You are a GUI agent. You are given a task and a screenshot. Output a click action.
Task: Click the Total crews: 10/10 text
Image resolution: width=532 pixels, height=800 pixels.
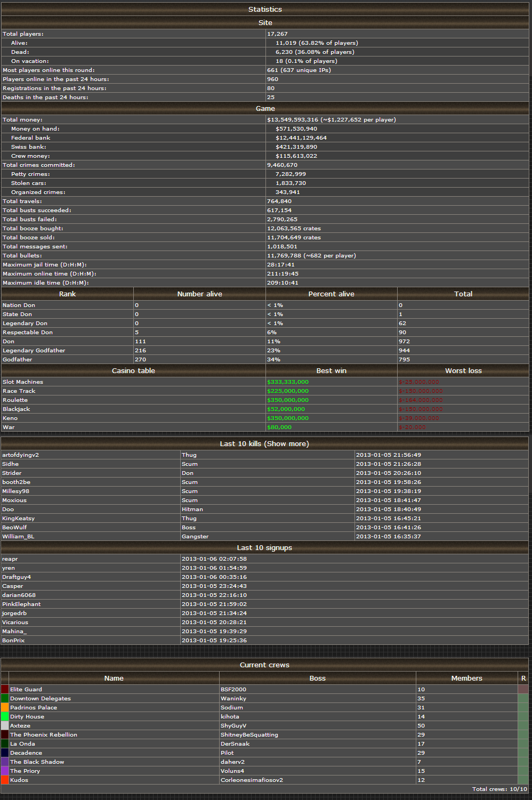[499, 789]
